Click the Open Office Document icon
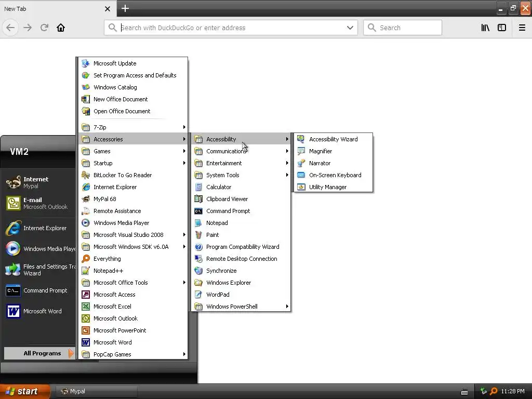532x399 pixels. [86, 111]
